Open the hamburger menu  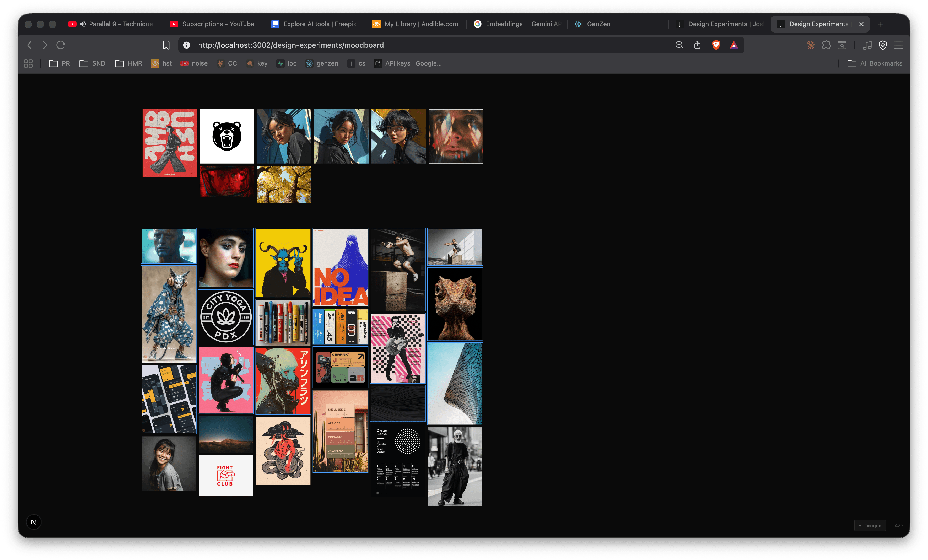point(898,45)
